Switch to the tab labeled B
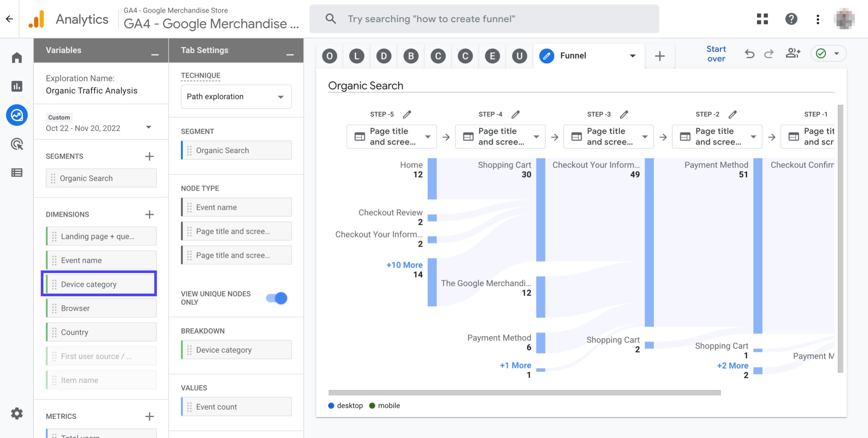 pyautogui.click(x=411, y=56)
